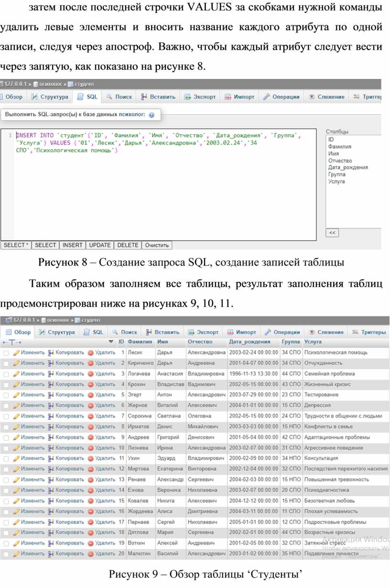Click the help icon beside the SQL query heading
The width and height of the screenshot is (390, 588).
[x=152, y=115]
